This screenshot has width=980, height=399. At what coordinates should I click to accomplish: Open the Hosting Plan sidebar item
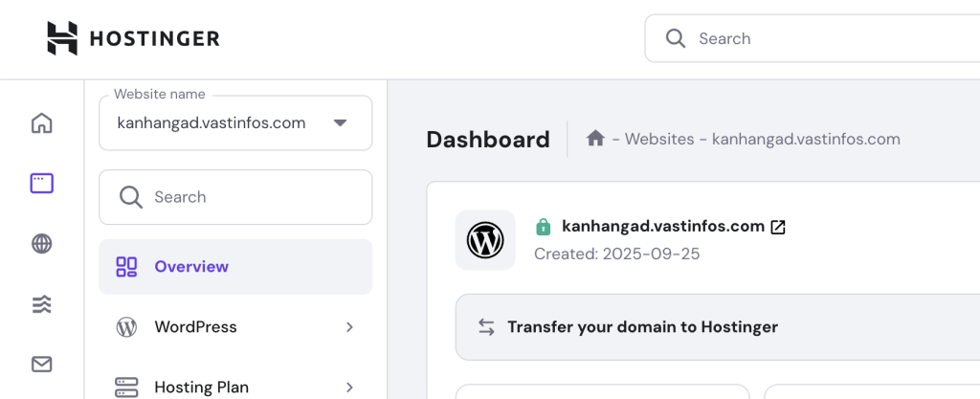(x=201, y=388)
